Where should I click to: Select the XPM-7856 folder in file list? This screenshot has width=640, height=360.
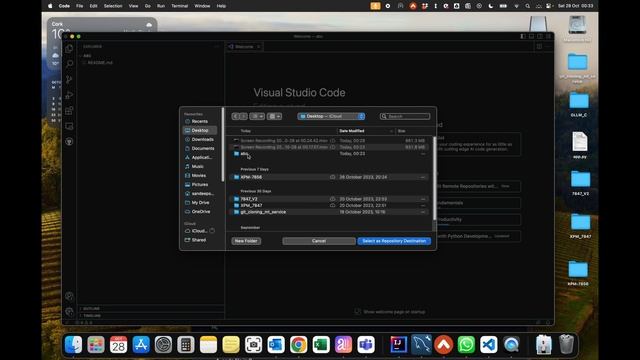[x=330, y=177]
